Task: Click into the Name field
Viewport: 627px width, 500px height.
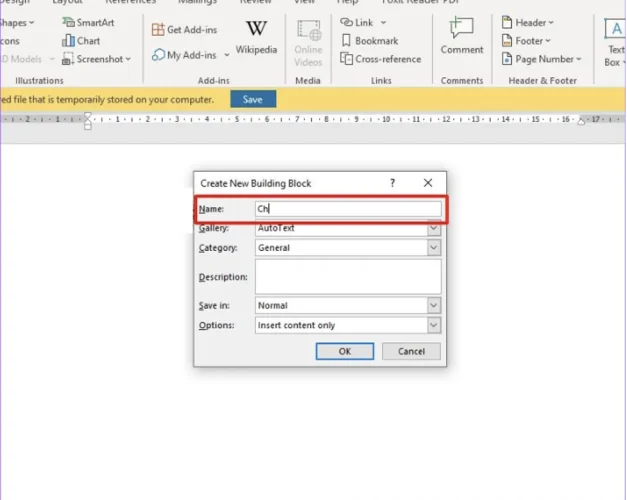Action: pos(348,209)
